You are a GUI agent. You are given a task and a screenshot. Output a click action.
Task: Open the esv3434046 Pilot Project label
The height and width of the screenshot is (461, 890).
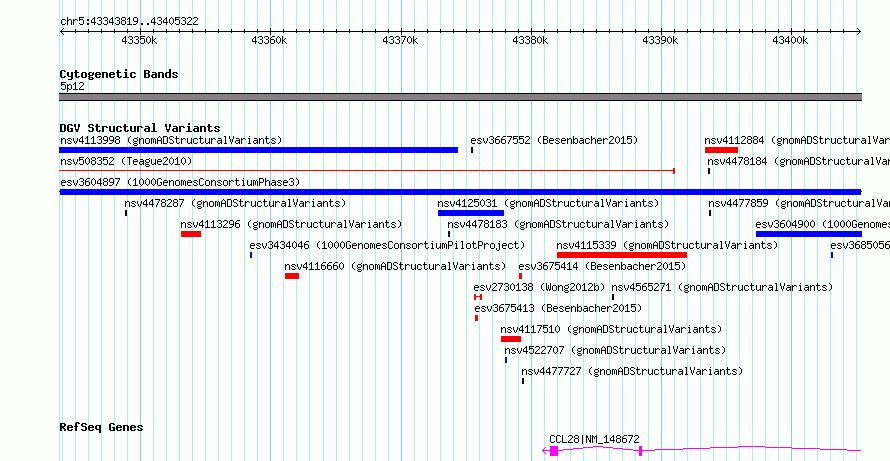387,245
